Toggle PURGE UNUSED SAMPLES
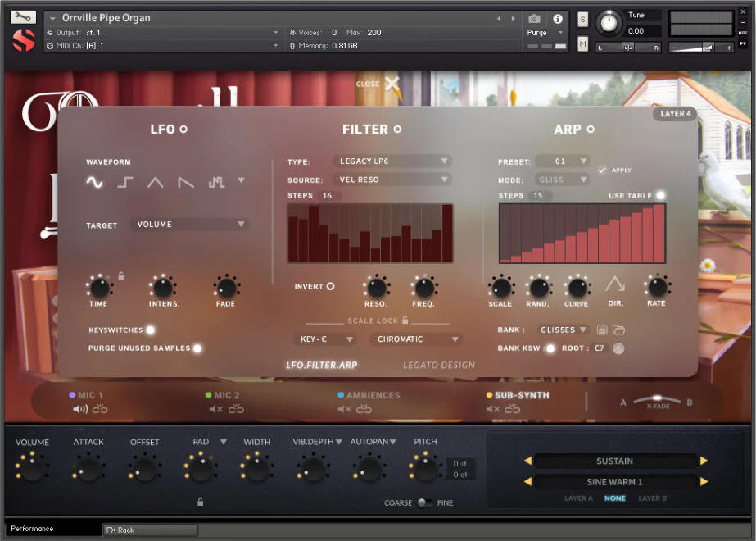The height and width of the screenshot is (541, 756). 197,348
